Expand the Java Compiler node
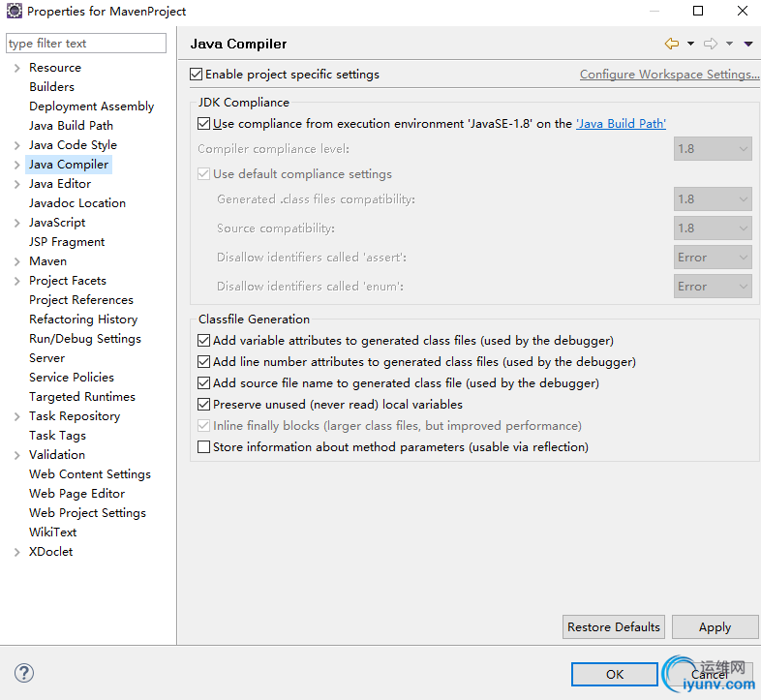Viewport: 761px width, 700px height. [x=17, y=165]
